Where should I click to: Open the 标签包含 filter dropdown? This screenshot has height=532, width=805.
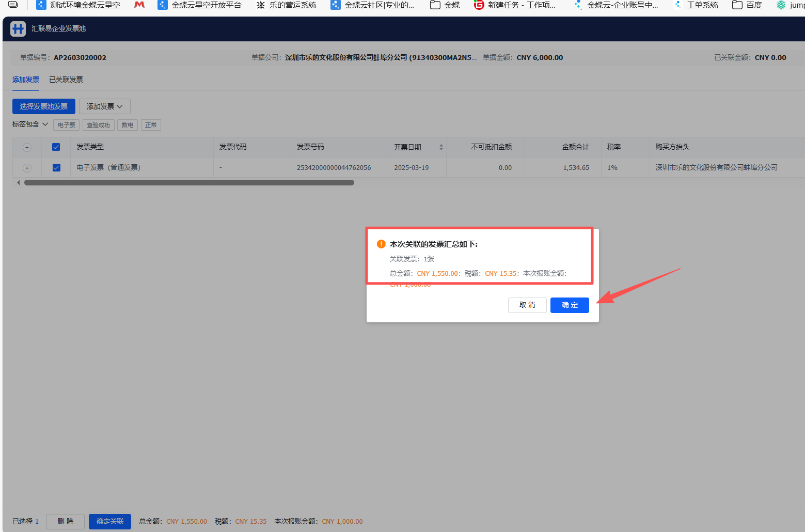30,124
